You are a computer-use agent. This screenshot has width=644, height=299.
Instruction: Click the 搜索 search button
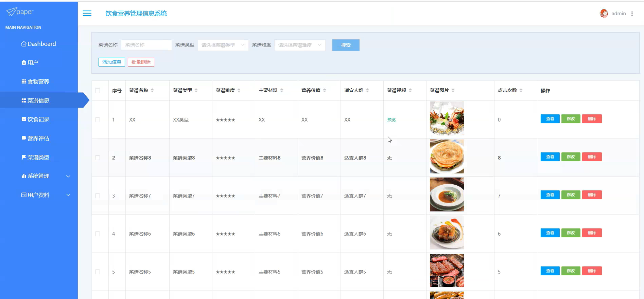click(x=346, y=45)
